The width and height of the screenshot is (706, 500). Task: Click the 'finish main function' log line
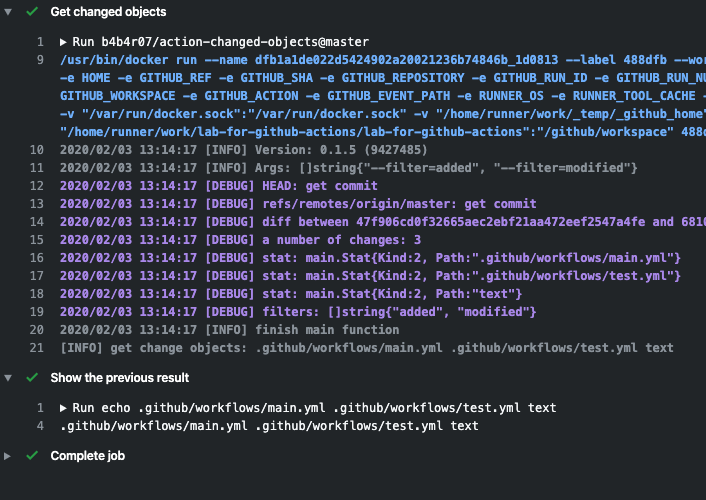[x=230, y=330]
